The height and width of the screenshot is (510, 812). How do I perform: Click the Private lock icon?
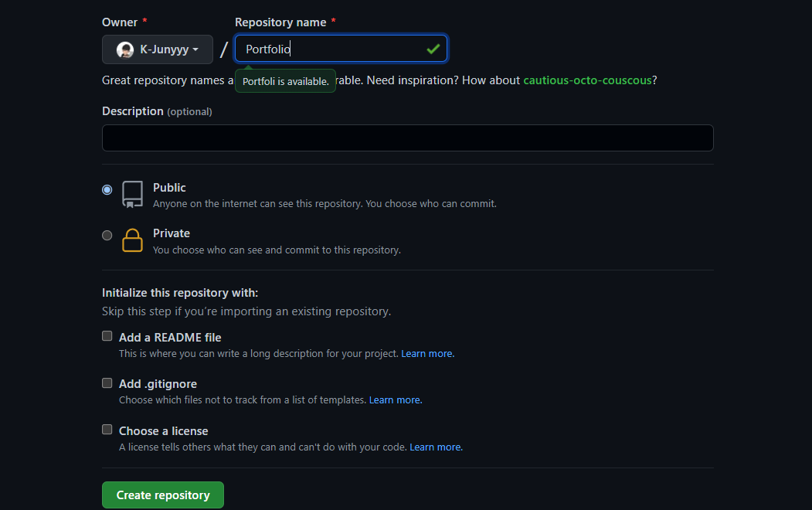coord(132,240)
